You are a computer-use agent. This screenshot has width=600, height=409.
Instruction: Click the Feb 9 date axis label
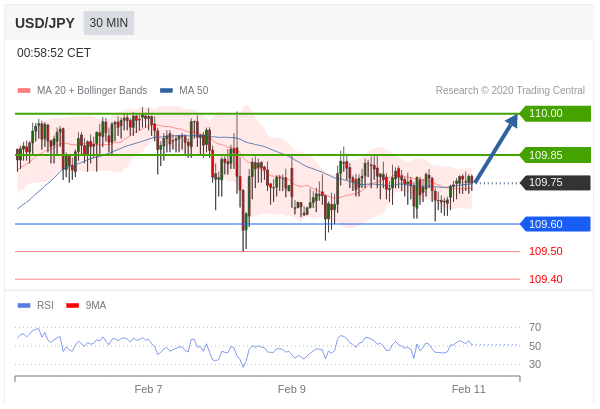tap(292, 389)
